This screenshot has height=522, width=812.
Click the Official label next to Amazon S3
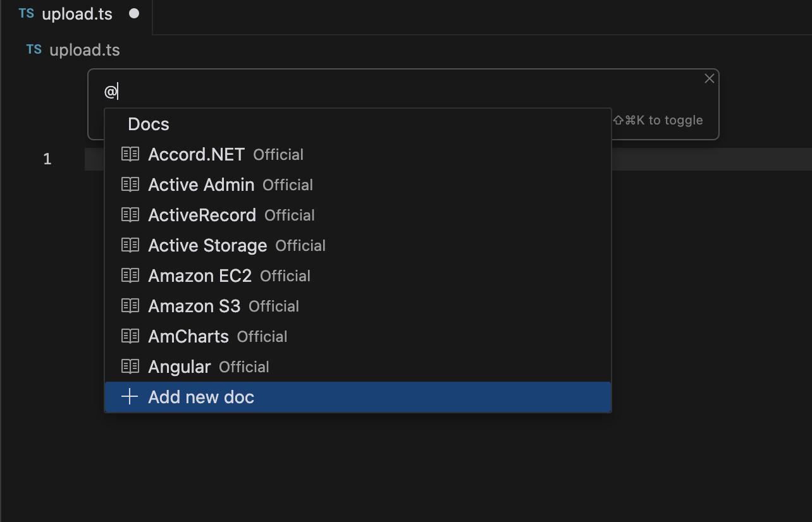pyautogui.click(x=274, y=307)
